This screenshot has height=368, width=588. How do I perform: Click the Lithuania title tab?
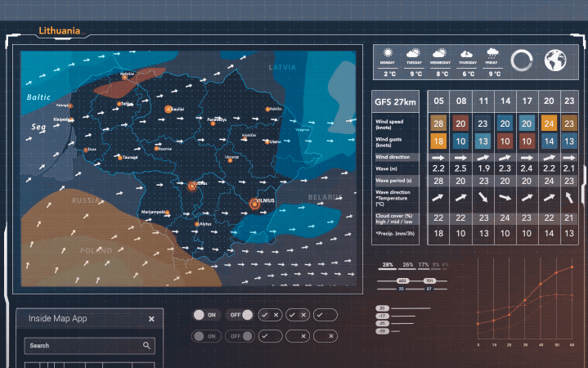[x=60, y=31]
